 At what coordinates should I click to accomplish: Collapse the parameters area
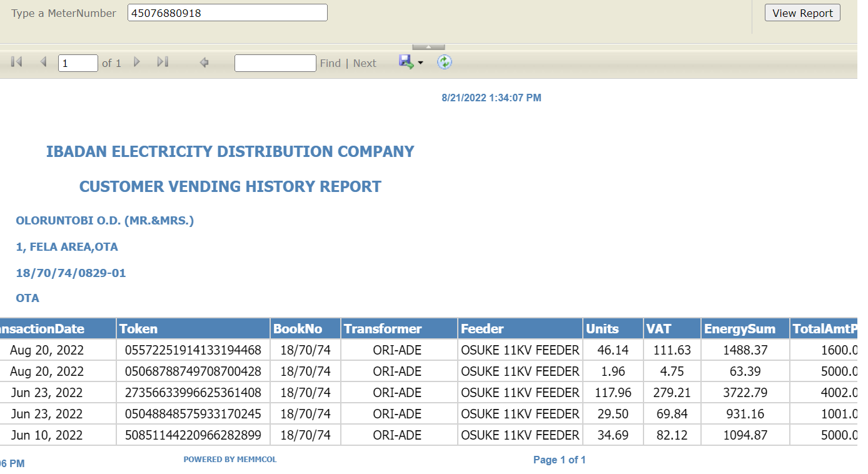[428, 47]
